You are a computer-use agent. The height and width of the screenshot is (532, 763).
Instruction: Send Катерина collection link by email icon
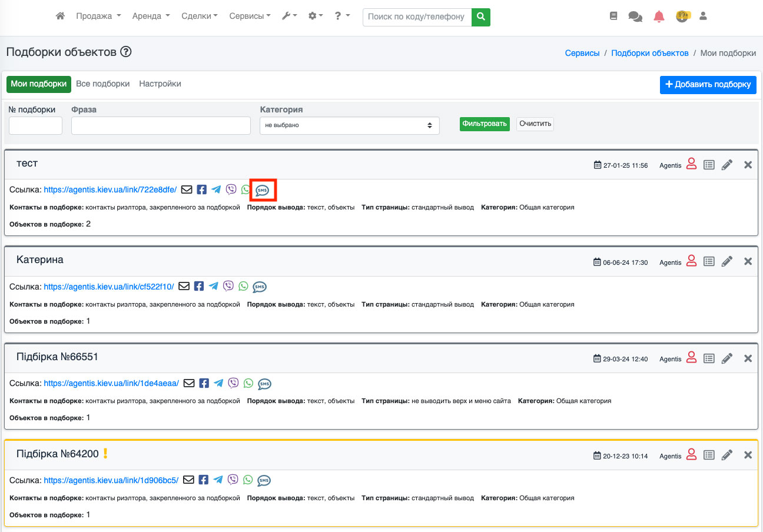tap(184, 287)
